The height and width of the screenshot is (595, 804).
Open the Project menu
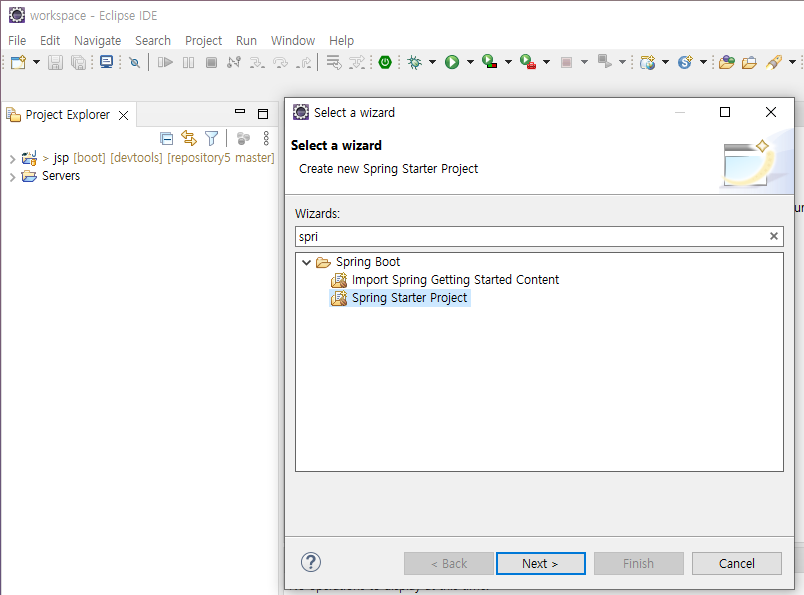coord(204,41)
